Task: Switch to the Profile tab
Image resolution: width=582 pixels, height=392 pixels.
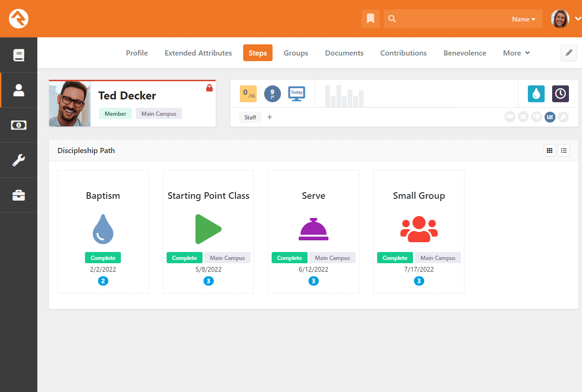Action: (137, 53)
